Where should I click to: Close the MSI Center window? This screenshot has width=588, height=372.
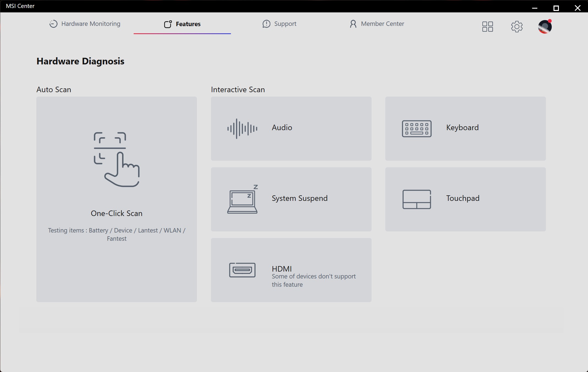(578, 8)
